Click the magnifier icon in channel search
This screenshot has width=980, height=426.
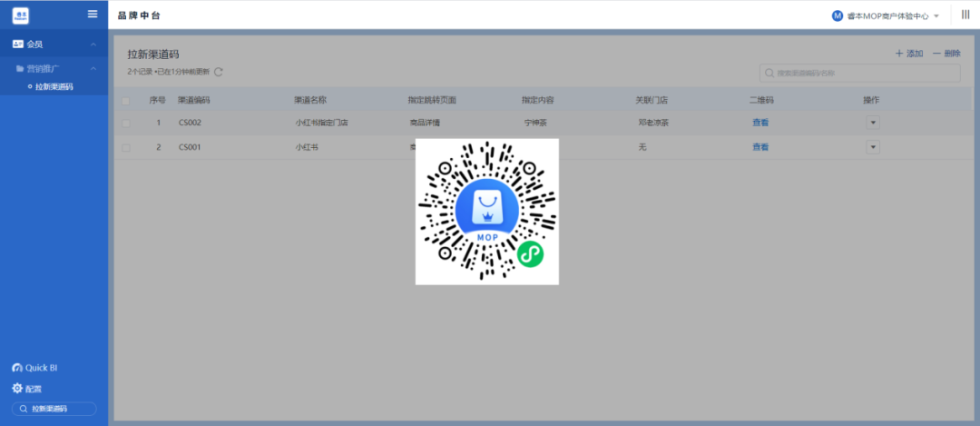769,74
